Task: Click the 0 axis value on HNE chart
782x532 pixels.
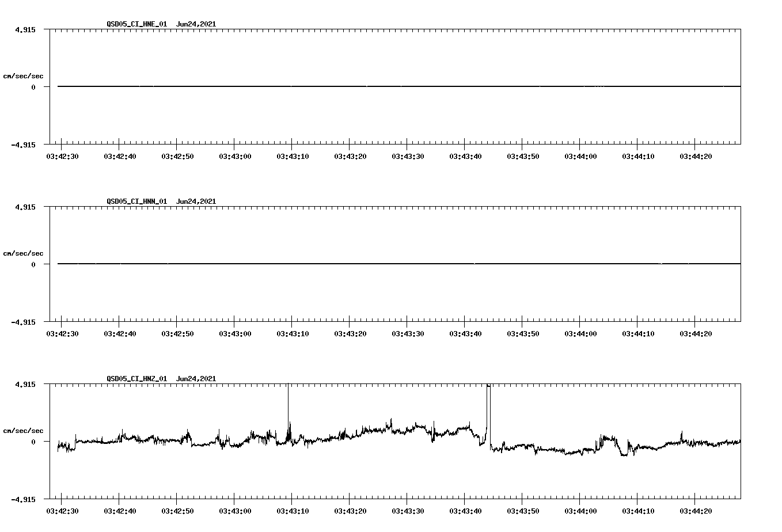Action: pos(33,87)
